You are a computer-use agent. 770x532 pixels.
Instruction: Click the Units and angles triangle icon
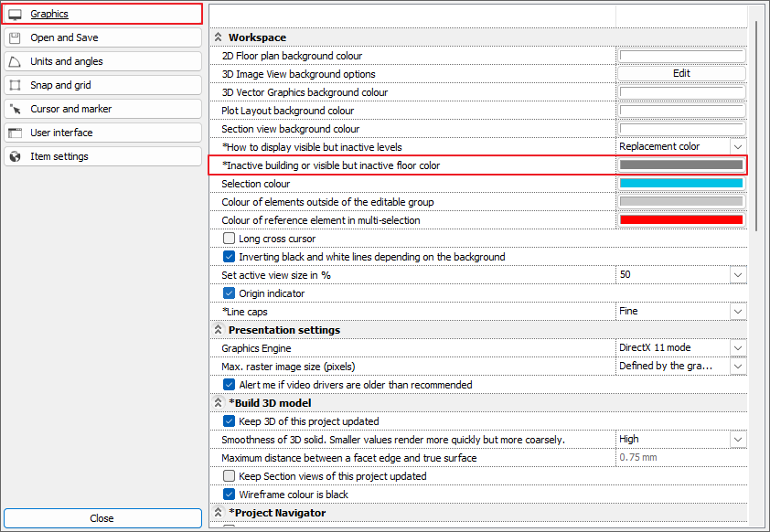[15, 61]
